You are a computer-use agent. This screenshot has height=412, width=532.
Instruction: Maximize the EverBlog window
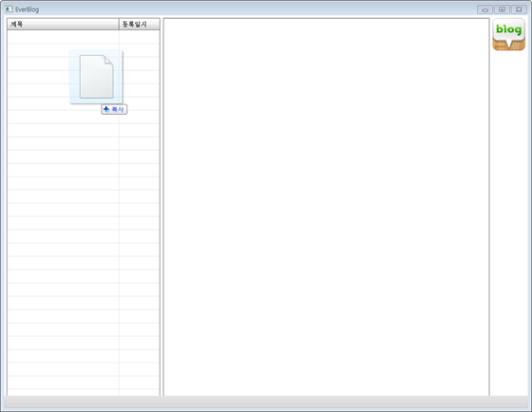[x=502, y=9]
